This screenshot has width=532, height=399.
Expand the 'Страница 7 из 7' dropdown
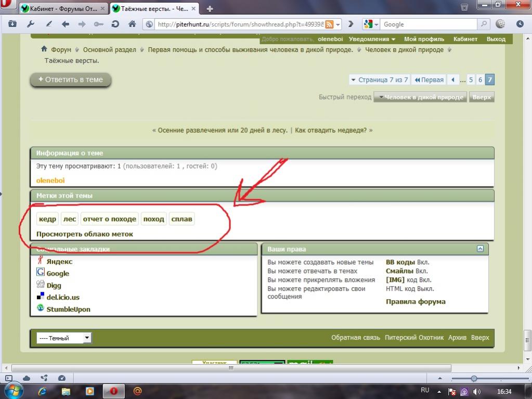tap(380, 80)
